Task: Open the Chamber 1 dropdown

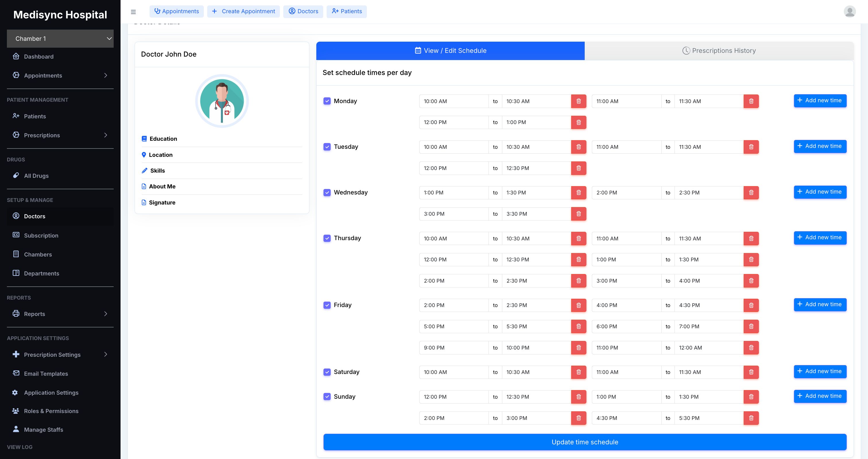Action: 60,39
